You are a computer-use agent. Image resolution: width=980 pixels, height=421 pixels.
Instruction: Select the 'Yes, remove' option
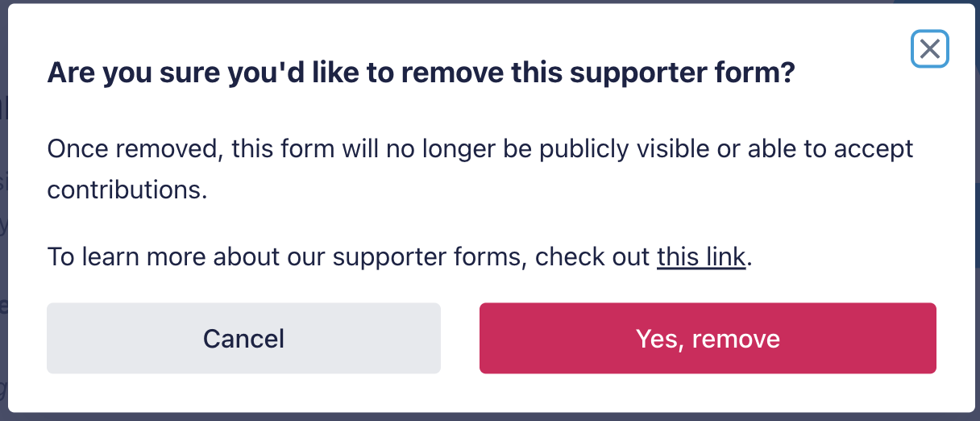point(708,338)
